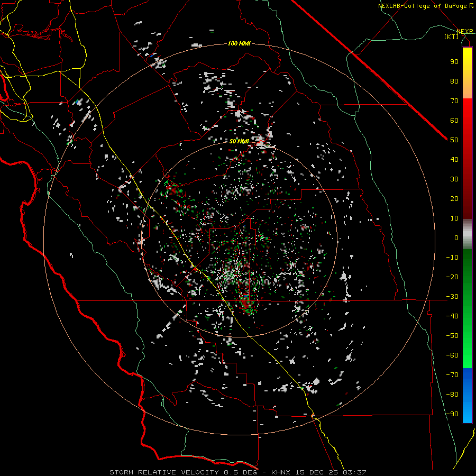Click the -80 value on the velocity scale
The height and width of the screenshot is (476, 476).
click(452, 395)
